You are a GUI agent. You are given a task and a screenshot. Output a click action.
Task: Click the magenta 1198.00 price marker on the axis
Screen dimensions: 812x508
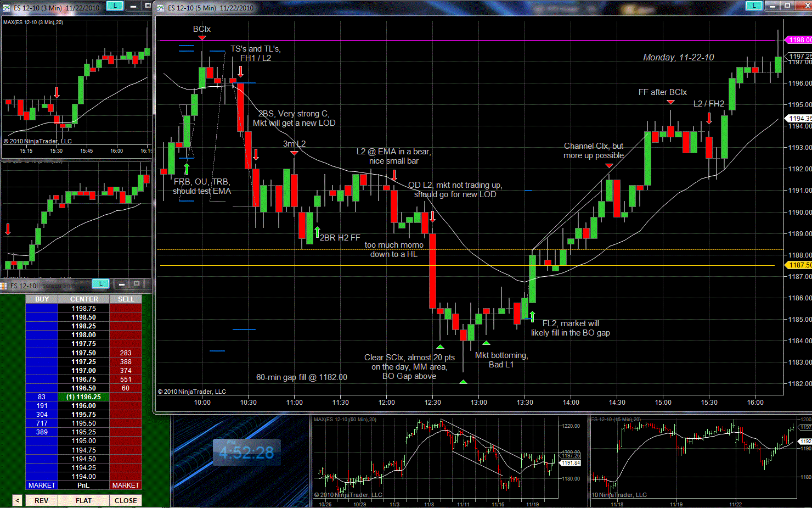[800, 40]
